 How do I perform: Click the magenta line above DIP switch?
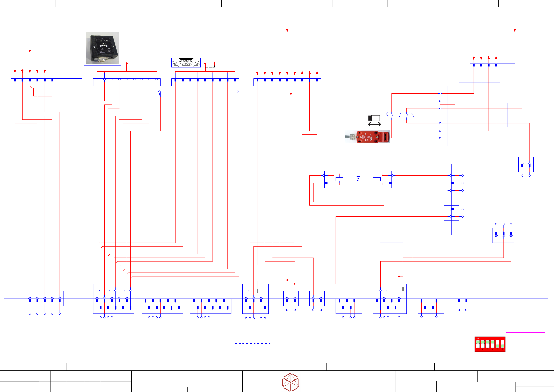point(526,333)
